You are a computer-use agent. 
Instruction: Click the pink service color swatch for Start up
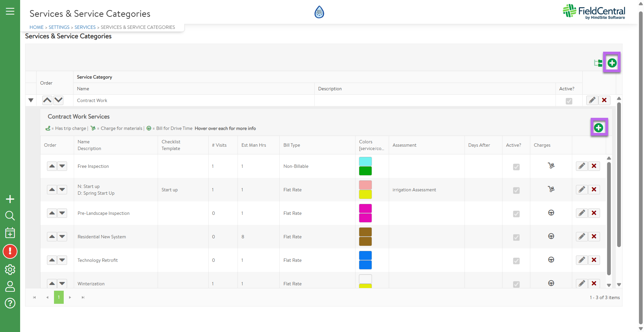click(365, 185)
